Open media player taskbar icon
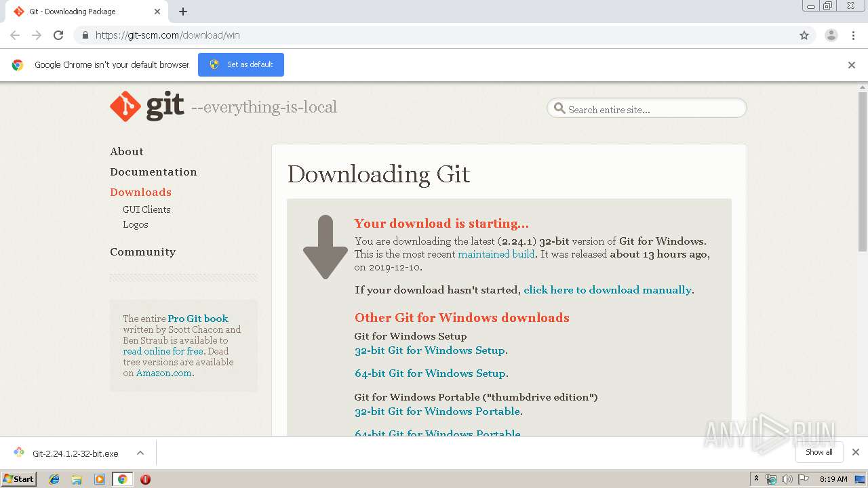Screen dimensions: 868x488 point(100,479)
